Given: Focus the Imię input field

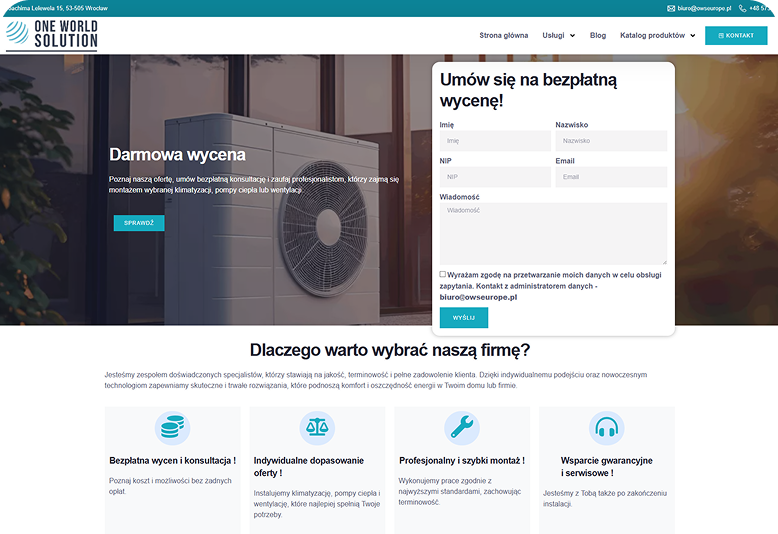Looking at the screenshot, I should [x=495, y=141].
